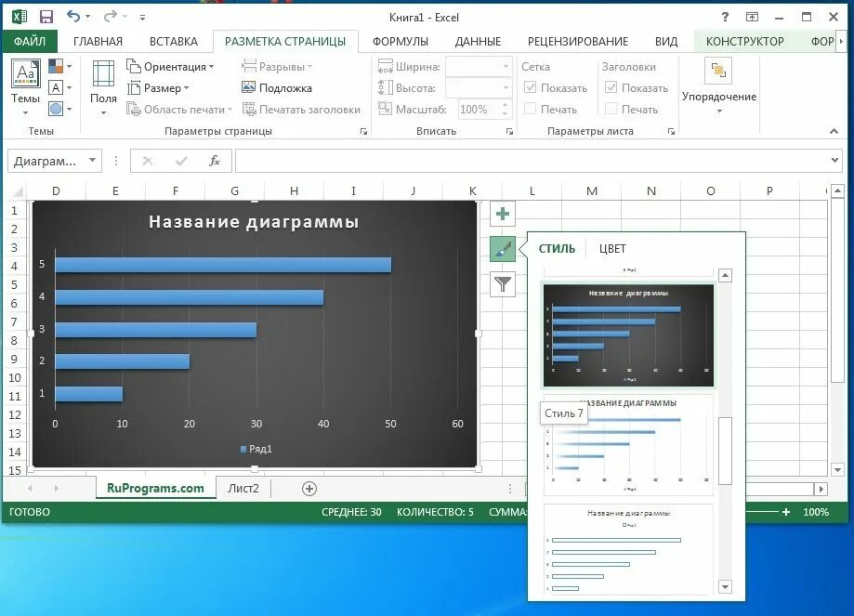Image resolution: width=854 pixels, height=616 pixels.
Task: Click the chart elements plus button
Action: point(503,214)
